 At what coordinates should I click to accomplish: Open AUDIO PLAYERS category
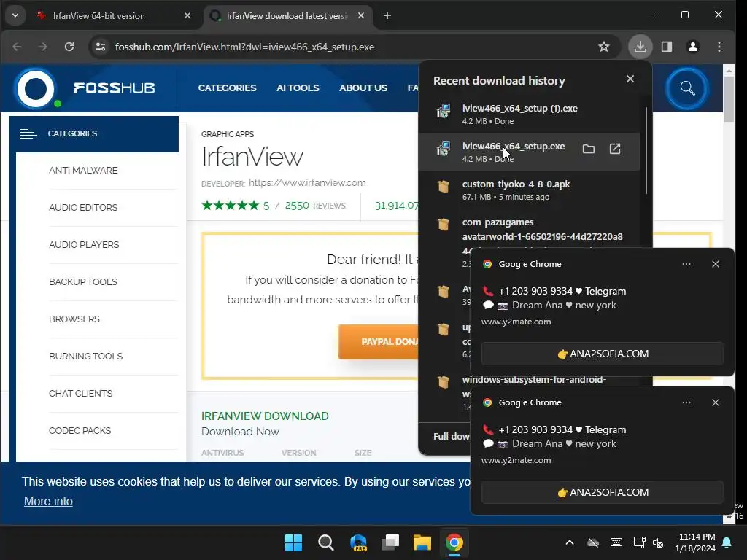[84, 245]
